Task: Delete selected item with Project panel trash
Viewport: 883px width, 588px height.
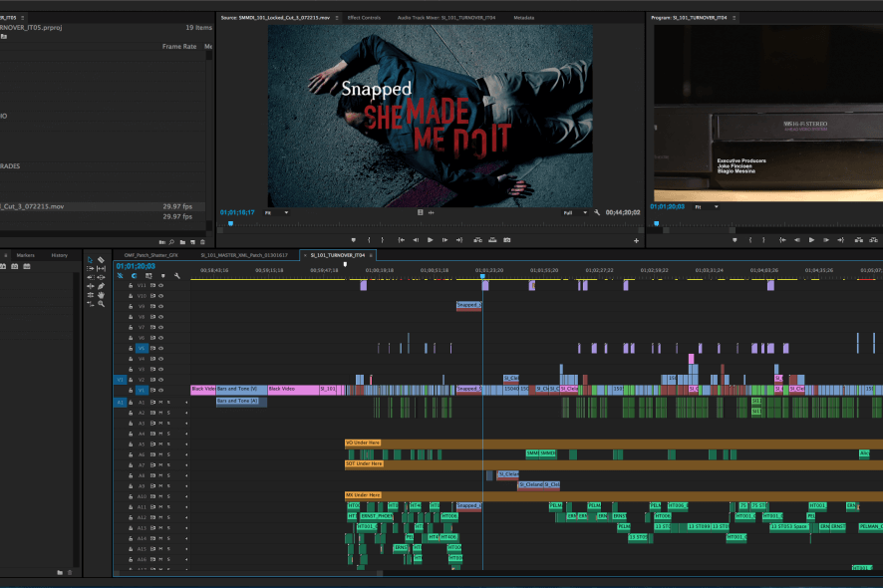Action: coord(202,242)
